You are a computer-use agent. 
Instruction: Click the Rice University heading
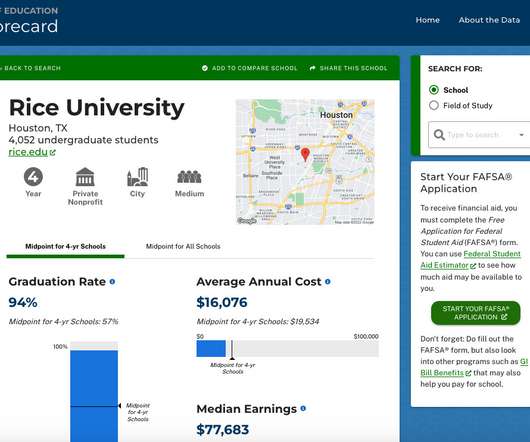coord(97,108)
